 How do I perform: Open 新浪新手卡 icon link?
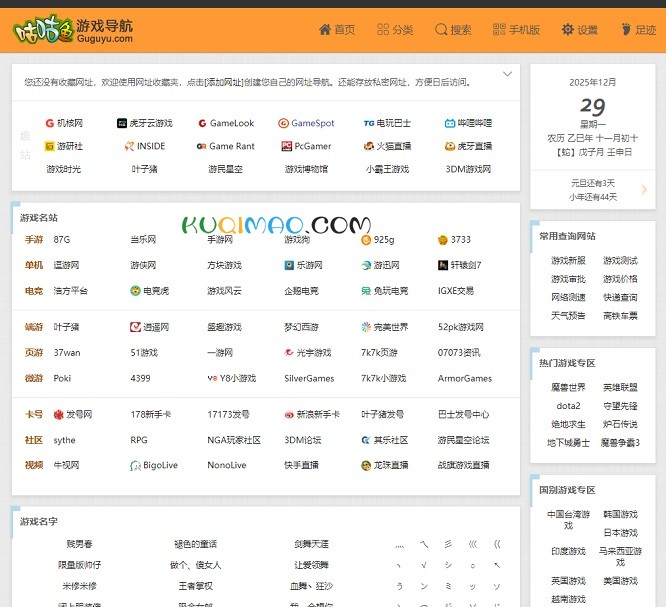312,415
